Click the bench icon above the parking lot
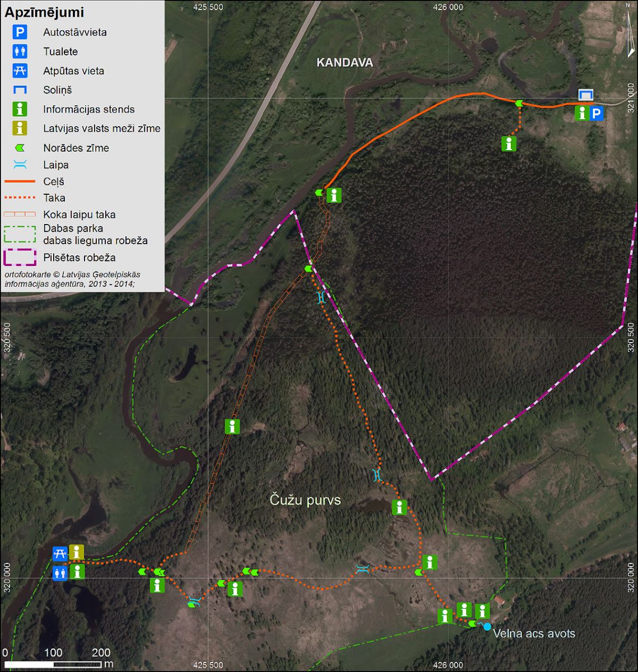This screenshot has width=638, height=672. click(x=586, y=95)
